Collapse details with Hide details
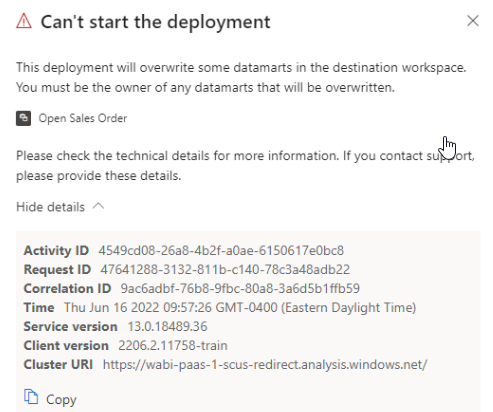This screenshot has width=493, height=412. 50,207
